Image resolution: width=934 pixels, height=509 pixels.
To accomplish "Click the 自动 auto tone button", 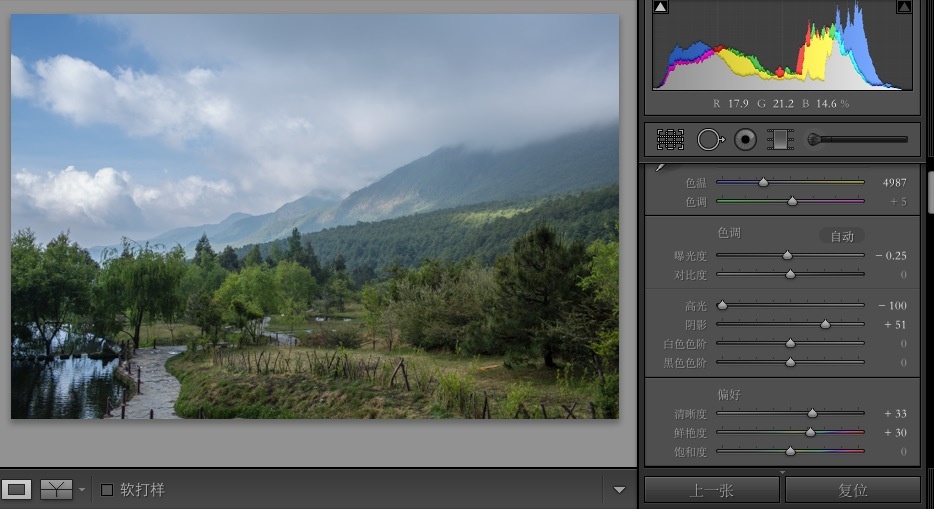I will click(x=842, y=236).
